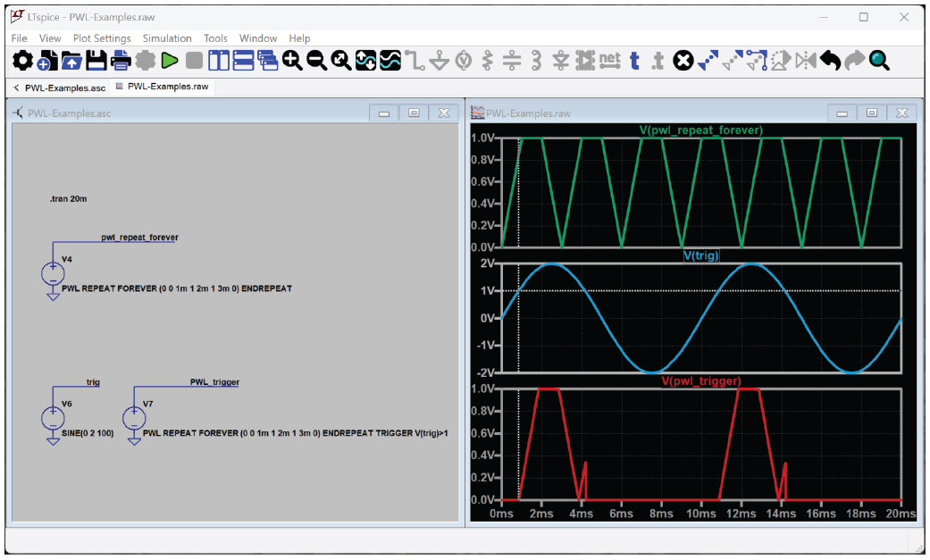Zoom in with the plus magnifier
Screen dimensions: 930x560
coord(292,61)
